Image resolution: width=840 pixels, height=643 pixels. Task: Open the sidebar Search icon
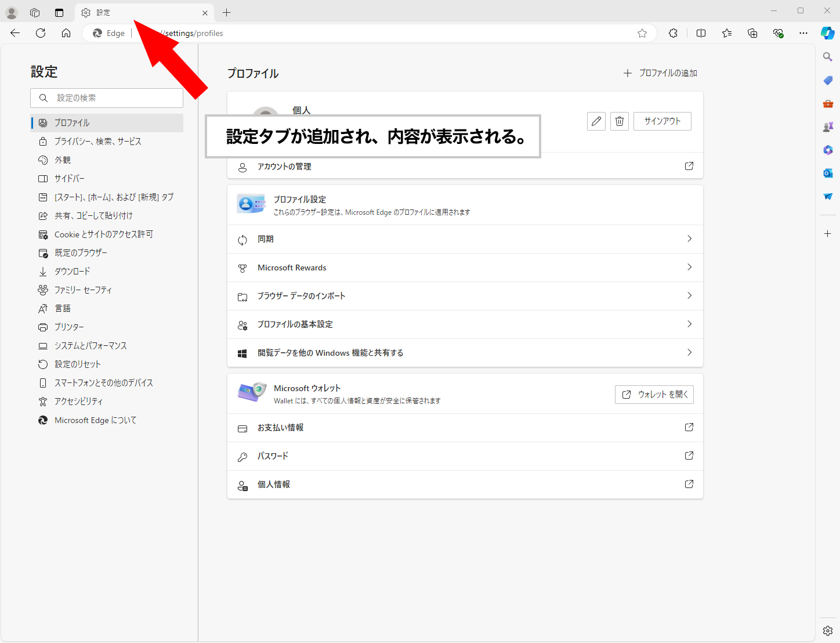pyautogui.click(x=828, y=57)
